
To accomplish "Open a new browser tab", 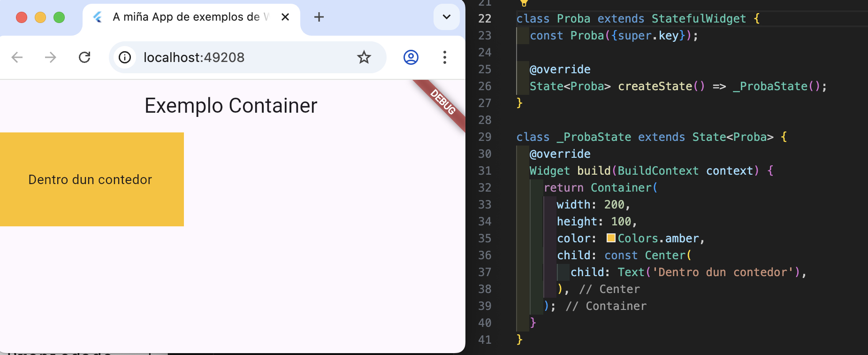I will point(319,17).
